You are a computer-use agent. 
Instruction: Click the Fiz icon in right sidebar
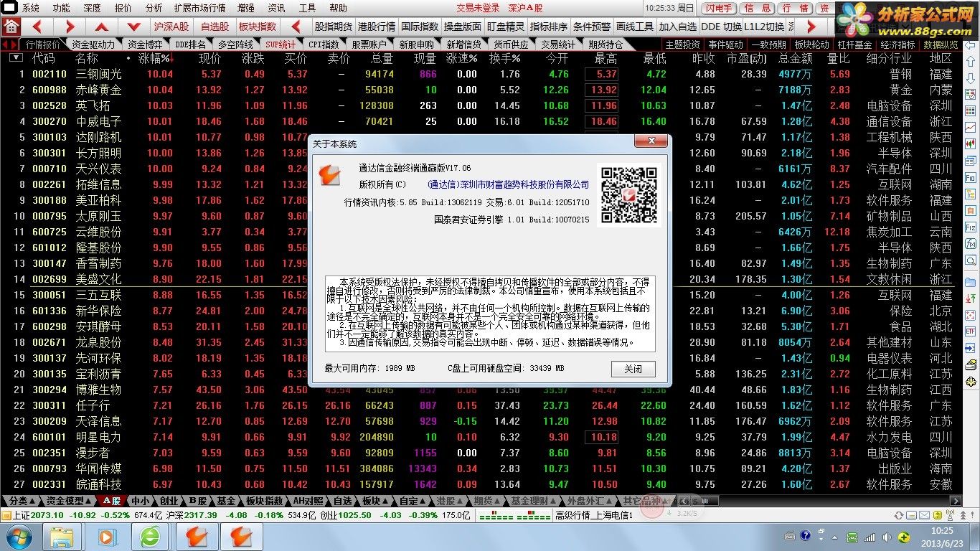pyautogui.click(x=970, y=227)
